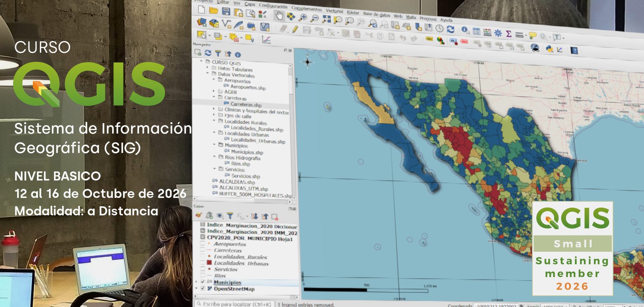Click the Navegador blue info properties icon

[x=238, y=55]
